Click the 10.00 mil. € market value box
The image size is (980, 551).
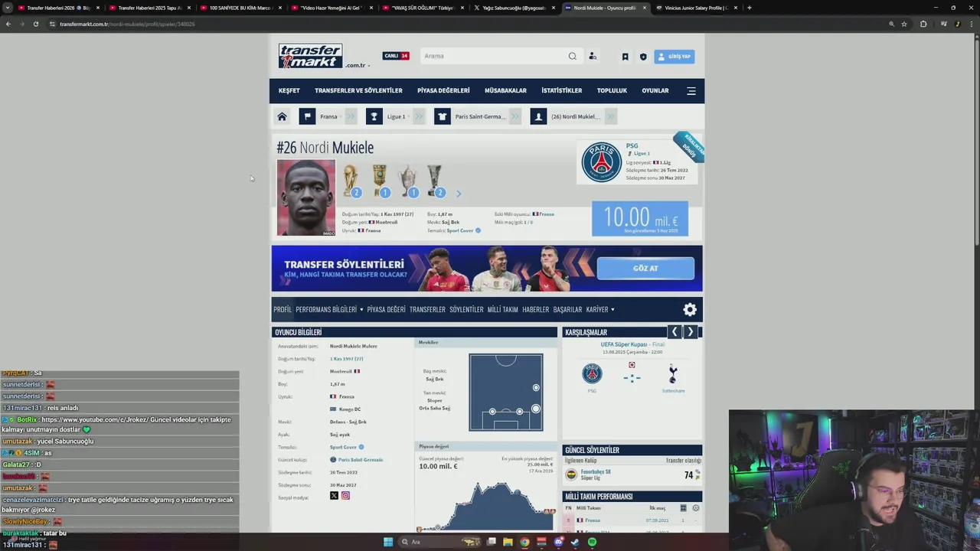(x=640, y=219)
